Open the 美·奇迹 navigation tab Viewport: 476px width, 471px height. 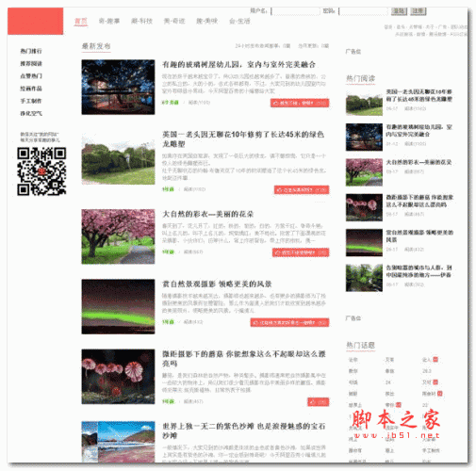point(174,21)
